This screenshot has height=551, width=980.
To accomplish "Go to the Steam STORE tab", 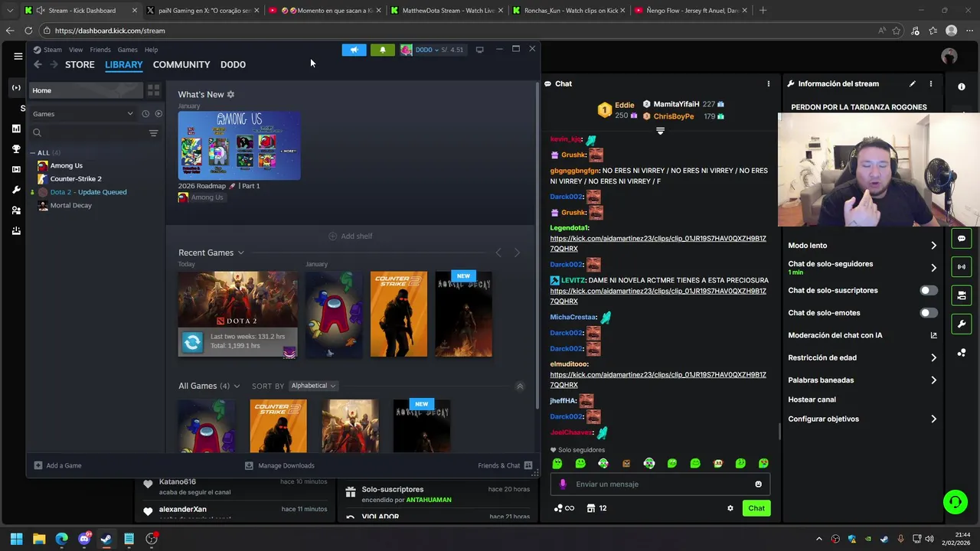I will click(80, 65).
